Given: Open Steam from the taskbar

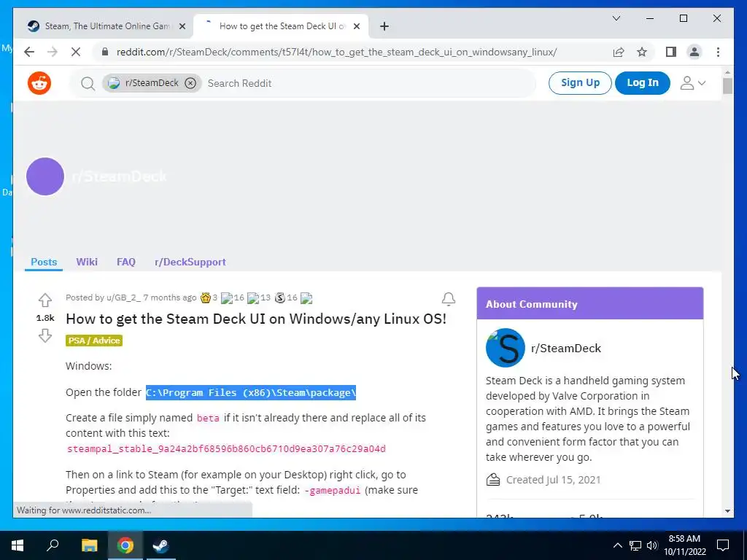Looking at the screenshot, I should click(160, 545).
